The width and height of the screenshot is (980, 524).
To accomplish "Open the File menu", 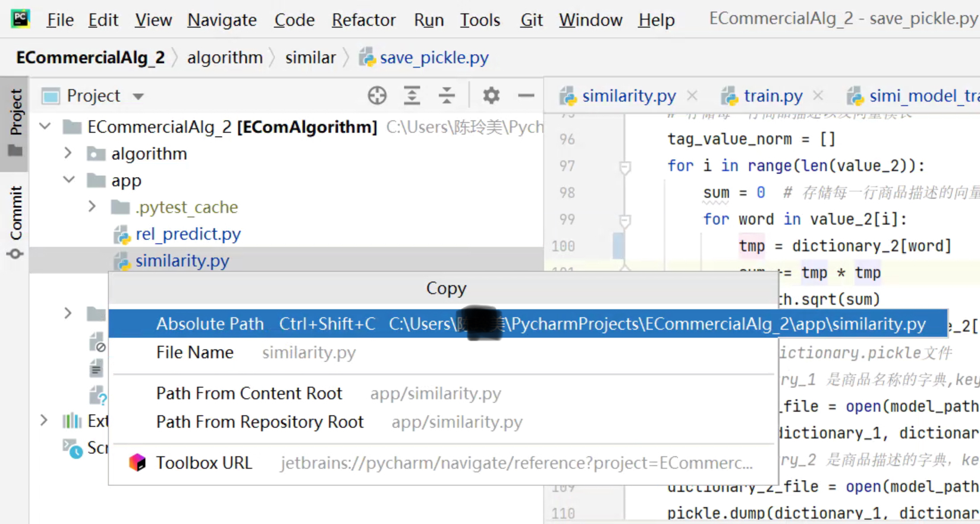I will [60, 20].
